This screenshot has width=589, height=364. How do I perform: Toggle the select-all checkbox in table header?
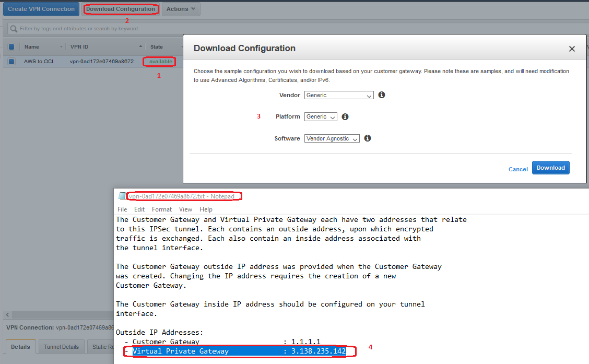pyautogui.click(x=11, y=47)
